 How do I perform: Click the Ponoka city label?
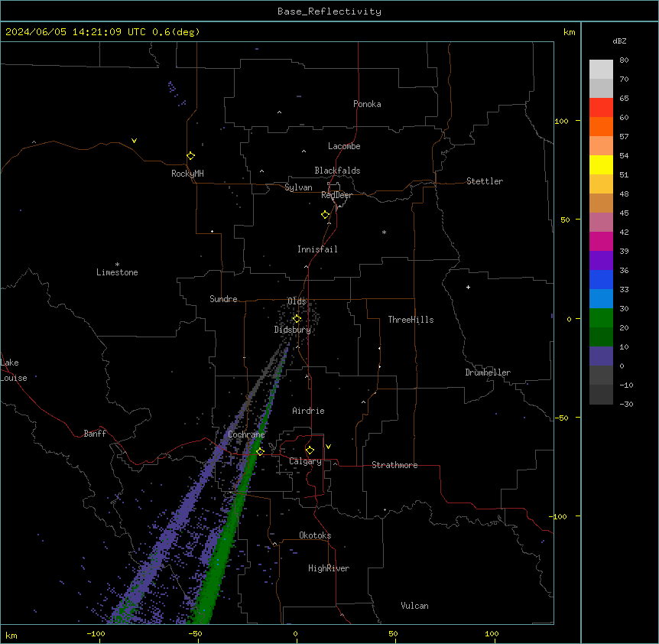click(x=367, y=104)
